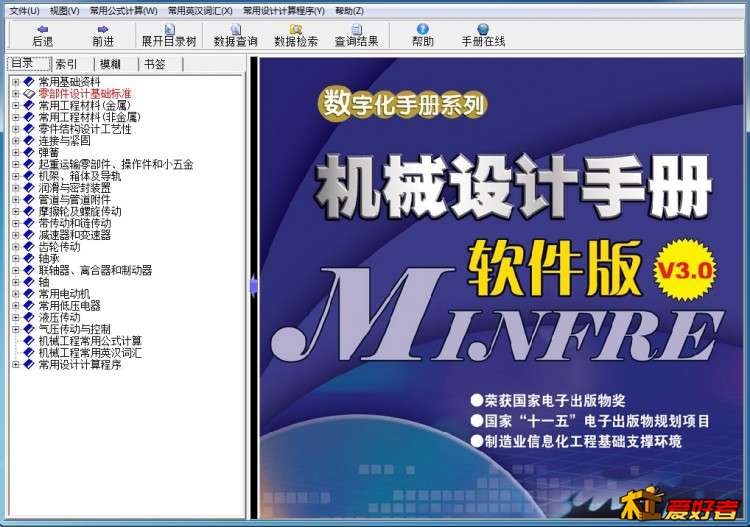This screenshot has width=750, height=527.
Task: Open the 常用设计计算程序(Y) menu
Action: click(284, 11)
